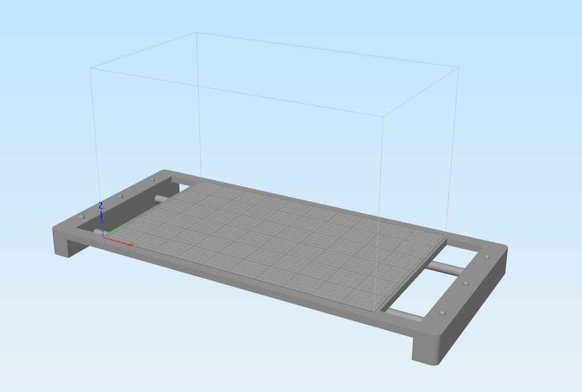Click the Z label on the vertical axis
Viewport: 582px width, 392px height.
click(101, 206)
